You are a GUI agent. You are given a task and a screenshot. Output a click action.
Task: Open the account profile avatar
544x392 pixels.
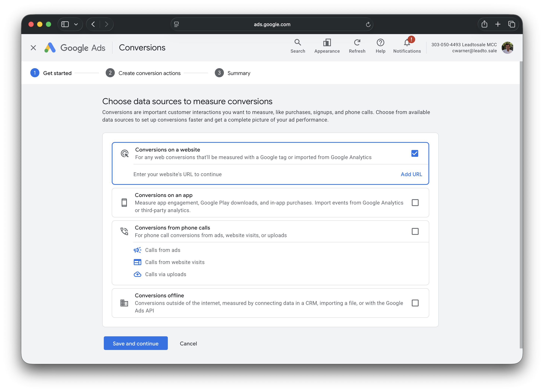(x=507, y=48)
